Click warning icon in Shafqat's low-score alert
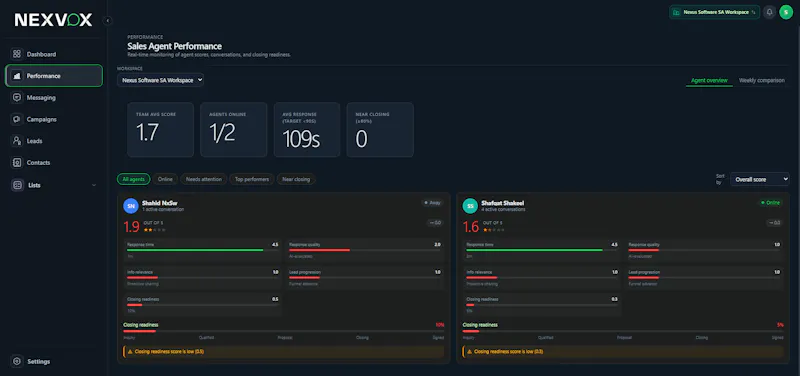The height and width of the screenshot is (376, 800). [469, 352]
